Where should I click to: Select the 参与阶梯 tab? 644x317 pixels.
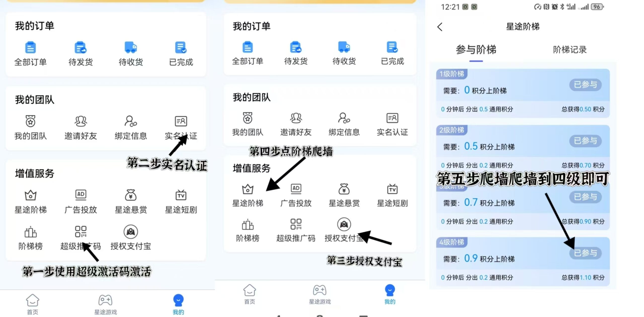pyautogui.click(x=476, y=50)
